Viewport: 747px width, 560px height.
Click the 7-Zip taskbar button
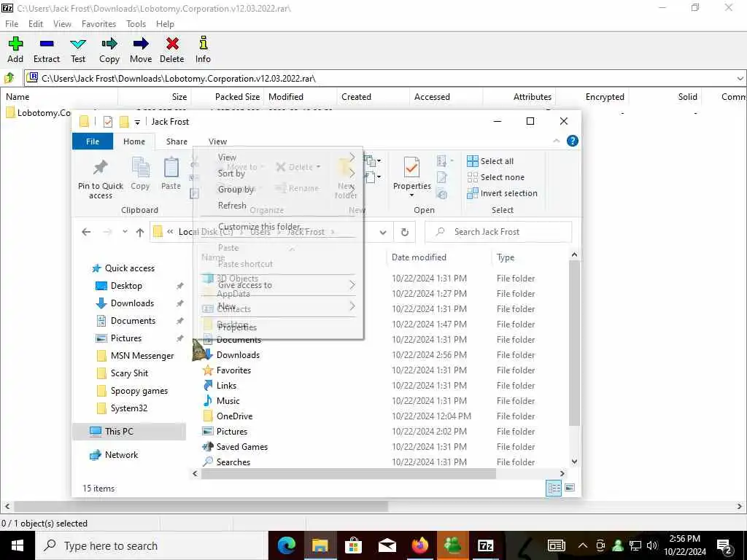pyautogui.click(x=485, y=545)
